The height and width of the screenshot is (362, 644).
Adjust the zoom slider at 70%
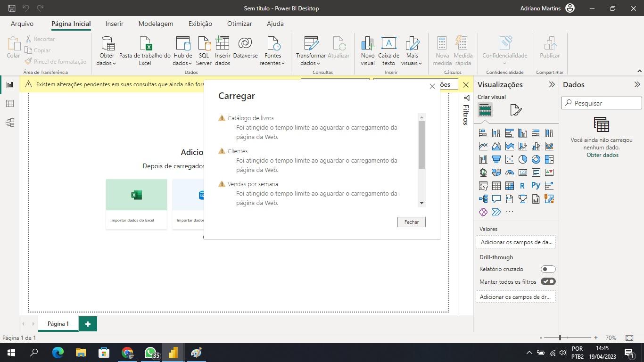point(560,337)
